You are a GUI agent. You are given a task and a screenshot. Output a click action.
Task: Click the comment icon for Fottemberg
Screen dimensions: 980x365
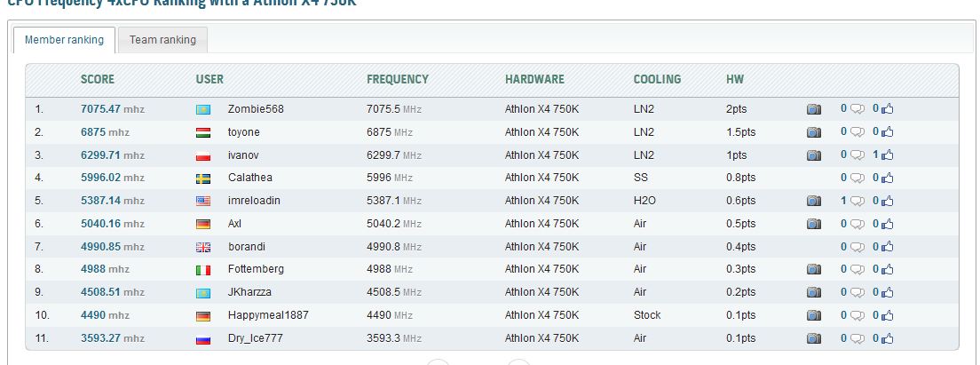coord(857,270)
